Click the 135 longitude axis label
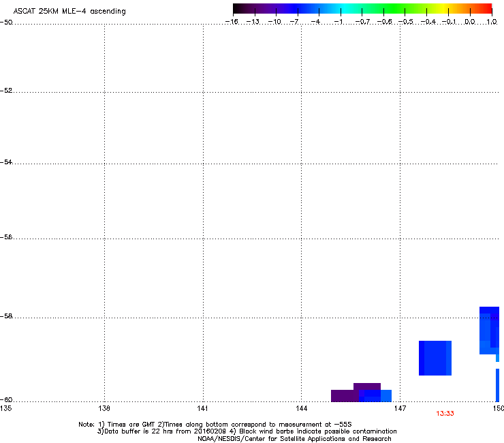This screenshot has height=443, width=504. coord(5,408)
